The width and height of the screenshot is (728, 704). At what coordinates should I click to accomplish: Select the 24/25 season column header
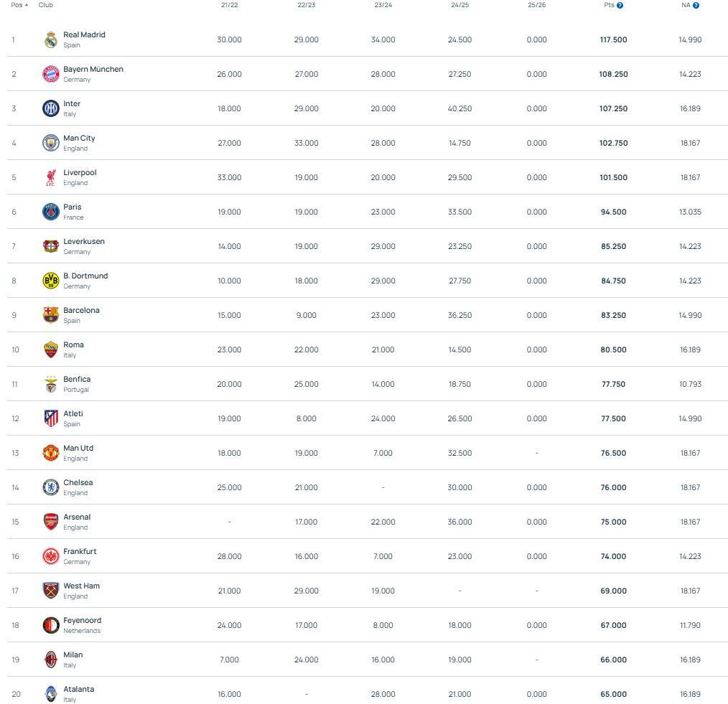coord(459,5)
